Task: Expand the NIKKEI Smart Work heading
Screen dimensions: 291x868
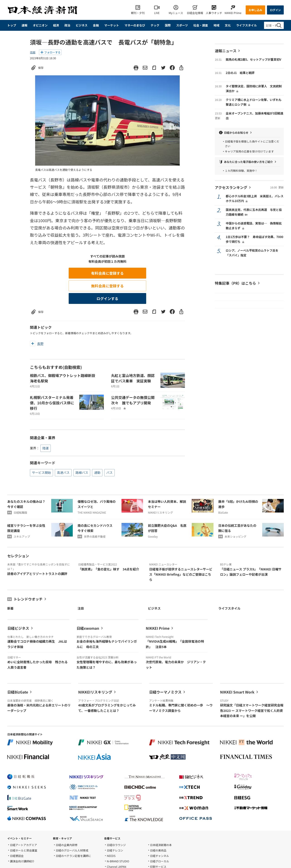Action: [x=239, y=692]
